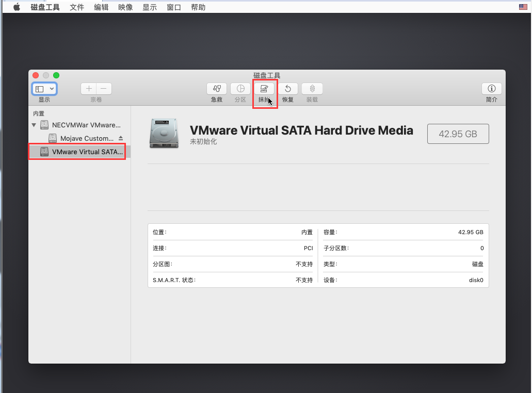Click the Mount (装载) toolbar icon
Viewport: 532px width, 393px height.
tap(312, 89)
